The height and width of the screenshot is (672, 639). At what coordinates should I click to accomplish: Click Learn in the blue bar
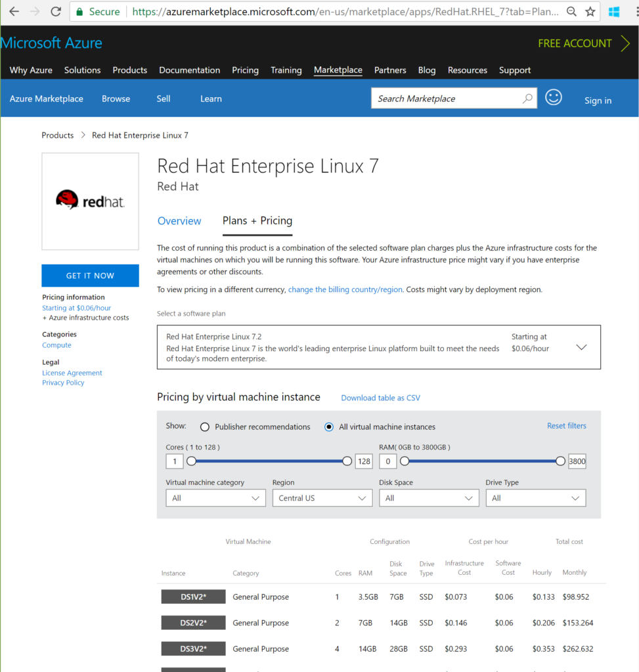tap(211, 98)
